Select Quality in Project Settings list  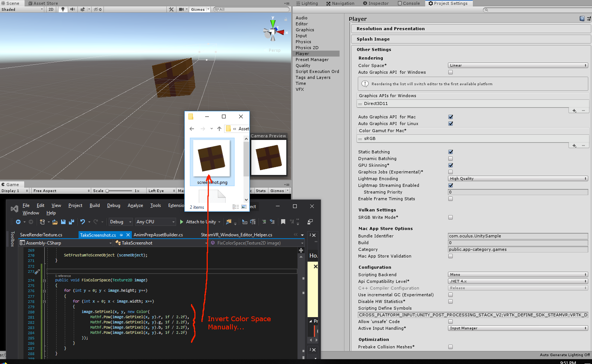303,66
